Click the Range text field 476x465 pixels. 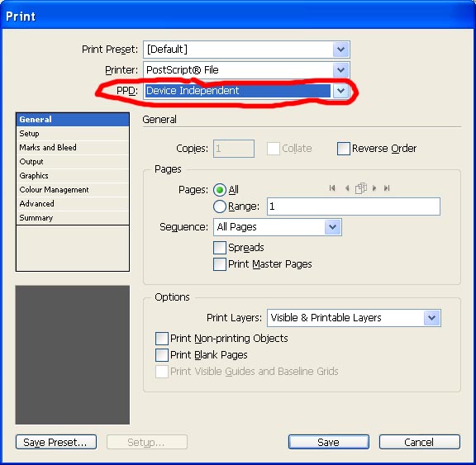click(x=354, y=206)
